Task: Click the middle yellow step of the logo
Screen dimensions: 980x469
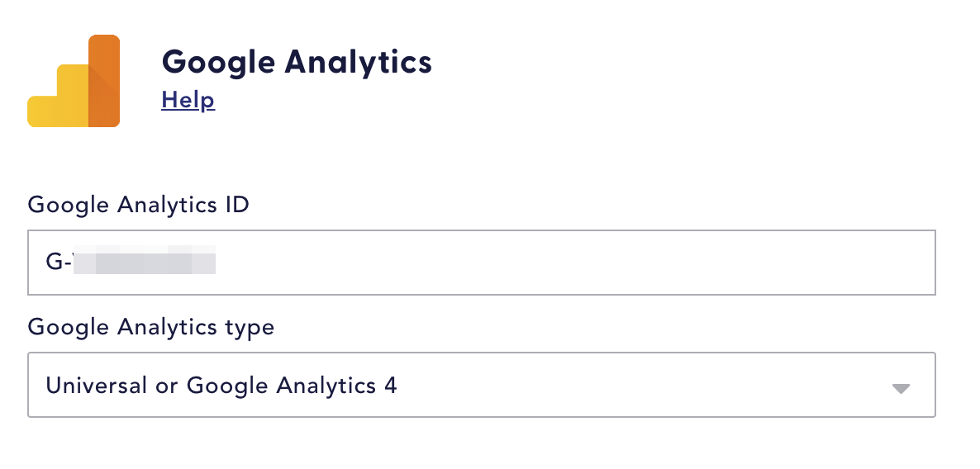Action: tap(73, 96)
